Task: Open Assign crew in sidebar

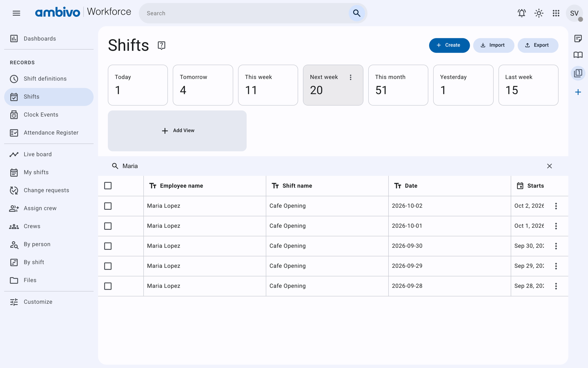Action: [x=49, y=208]
